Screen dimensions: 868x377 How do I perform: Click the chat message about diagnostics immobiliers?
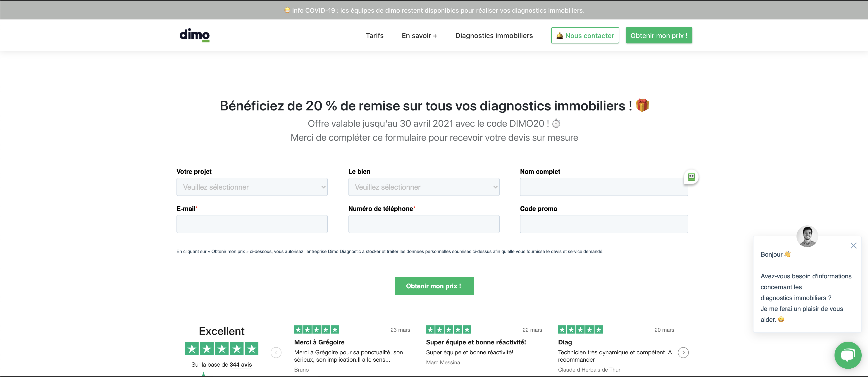(806, 298)
